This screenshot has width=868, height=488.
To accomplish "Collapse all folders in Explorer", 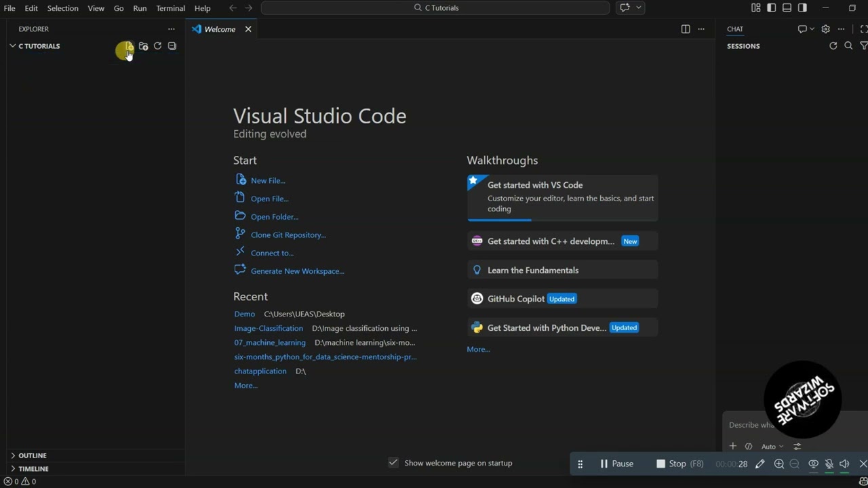I will pyautogui.click(x=172, y=46).
